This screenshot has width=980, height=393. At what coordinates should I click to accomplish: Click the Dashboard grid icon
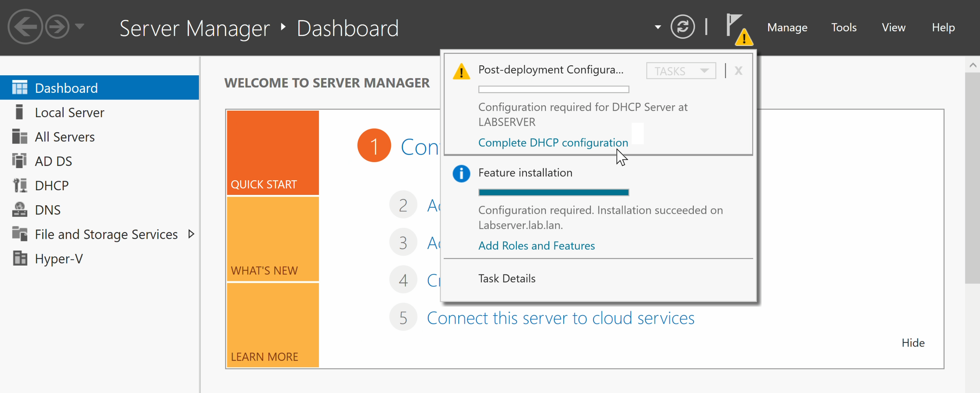(20, 87)
